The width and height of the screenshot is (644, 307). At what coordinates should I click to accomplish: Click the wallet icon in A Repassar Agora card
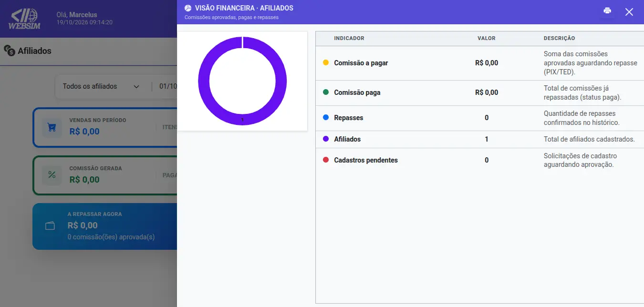click(50, 226)
